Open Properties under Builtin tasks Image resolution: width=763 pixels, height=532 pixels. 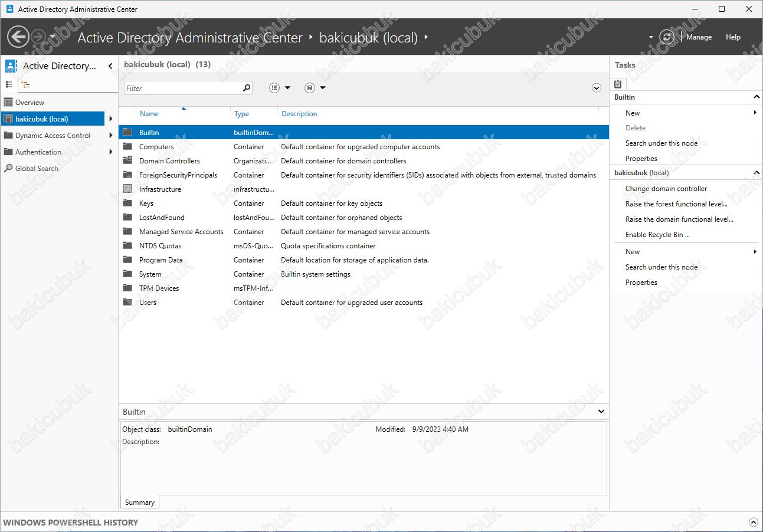pyautogui.click(x=641, y=159)
